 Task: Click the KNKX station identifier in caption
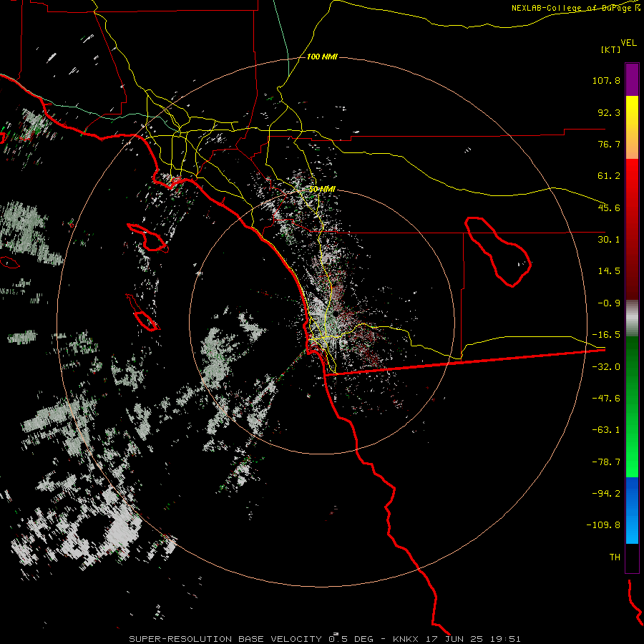(406, 639)
